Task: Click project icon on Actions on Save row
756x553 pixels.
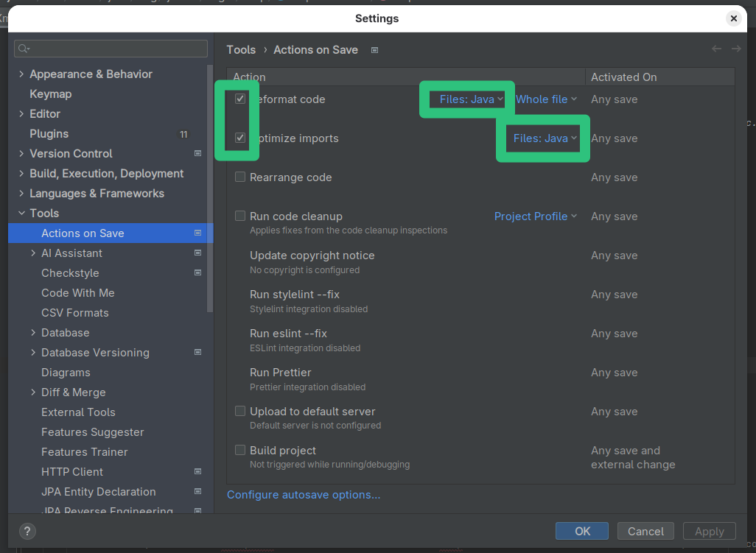Action: click(197, 233)
